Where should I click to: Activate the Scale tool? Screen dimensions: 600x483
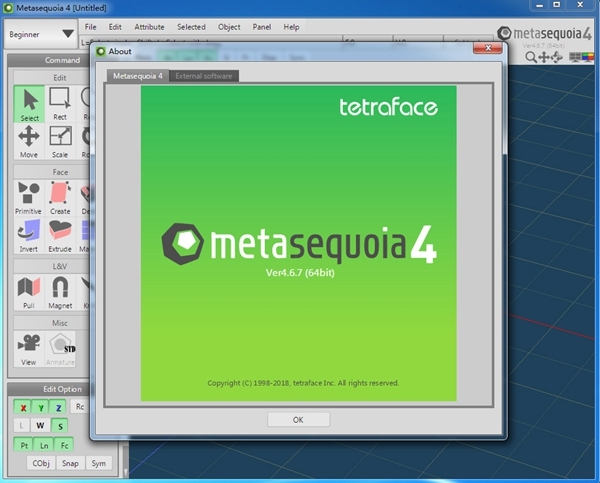[60, 142]
